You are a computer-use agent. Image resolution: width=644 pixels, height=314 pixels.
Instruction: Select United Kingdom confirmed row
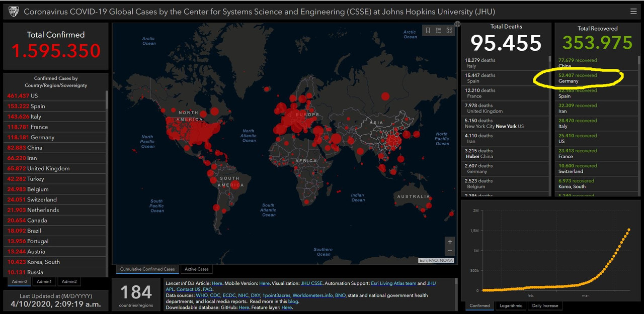coord(55,168)
